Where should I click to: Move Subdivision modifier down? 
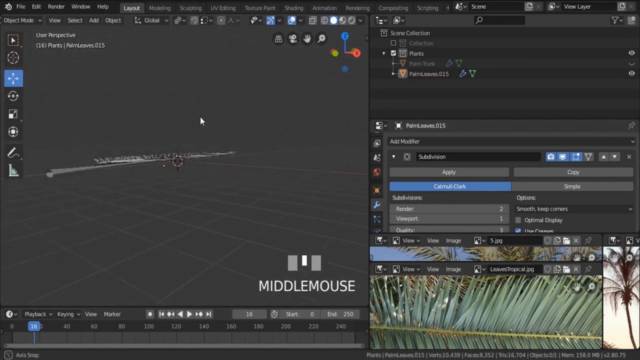coord(615,157)
